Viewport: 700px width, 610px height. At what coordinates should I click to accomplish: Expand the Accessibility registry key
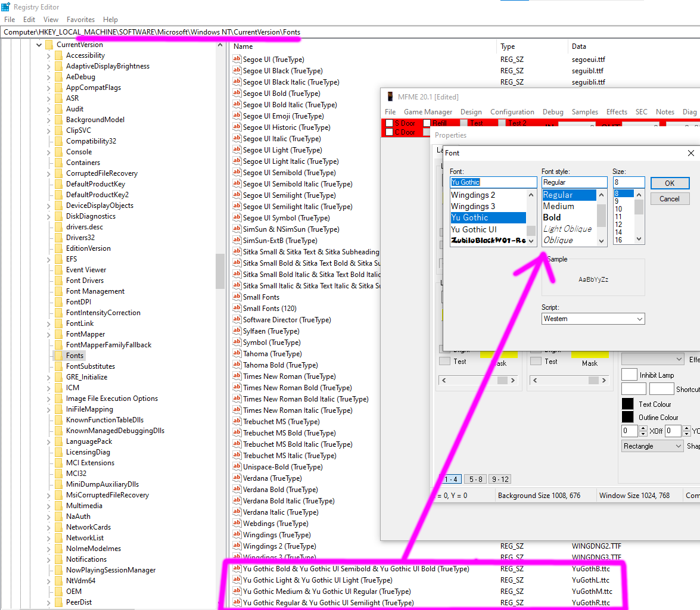pos(49,56)
